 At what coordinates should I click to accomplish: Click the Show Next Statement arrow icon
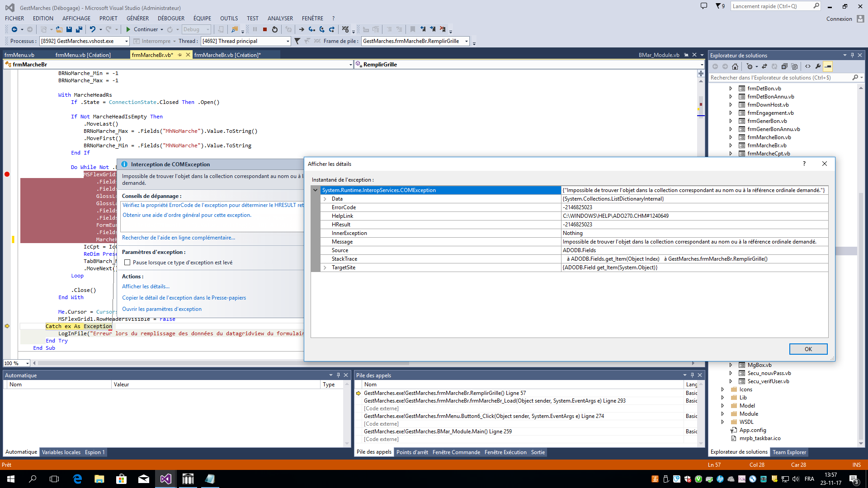(302, 29)
